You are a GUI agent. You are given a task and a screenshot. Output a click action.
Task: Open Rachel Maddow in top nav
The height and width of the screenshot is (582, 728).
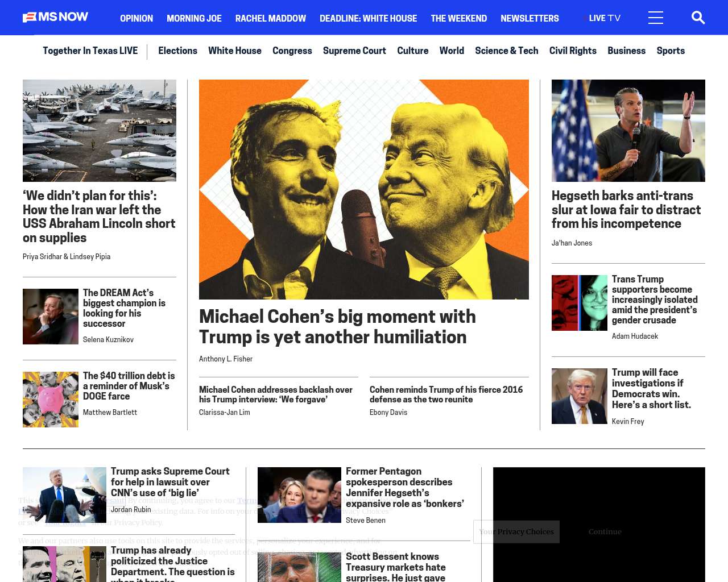271,18
